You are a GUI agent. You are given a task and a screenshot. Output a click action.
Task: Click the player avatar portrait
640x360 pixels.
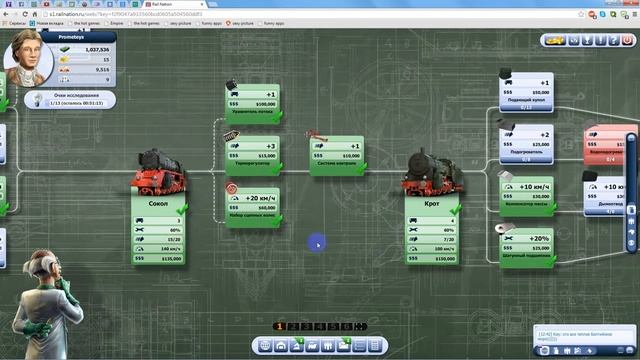28,59
